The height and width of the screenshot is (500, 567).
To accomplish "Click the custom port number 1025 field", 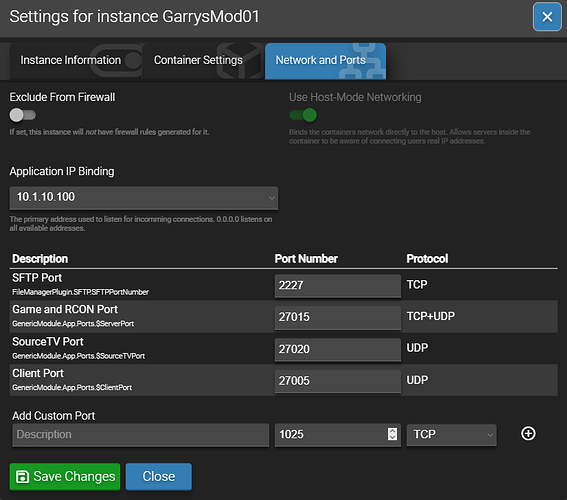I will [x=337, y=435].
